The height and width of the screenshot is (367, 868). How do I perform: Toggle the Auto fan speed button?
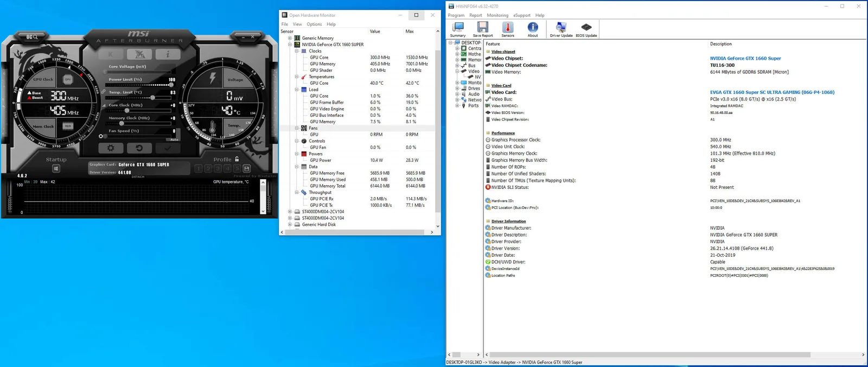pos(174,140)
